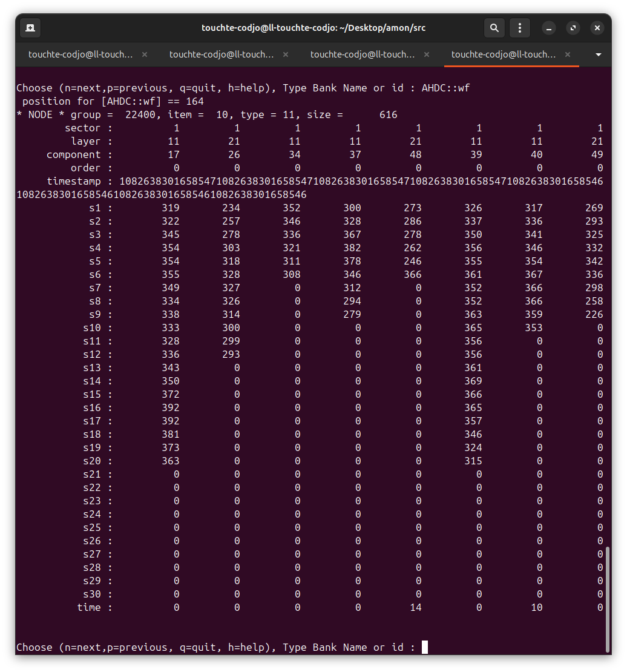Switch to the second terminal tab
The width and height of the screenshot is (627, 672).
(x=222, y=54)
